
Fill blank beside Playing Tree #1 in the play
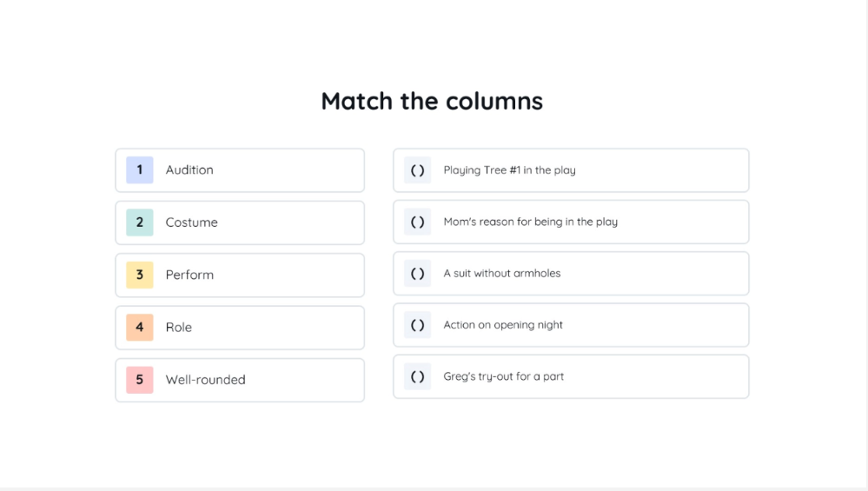[417, 170]
